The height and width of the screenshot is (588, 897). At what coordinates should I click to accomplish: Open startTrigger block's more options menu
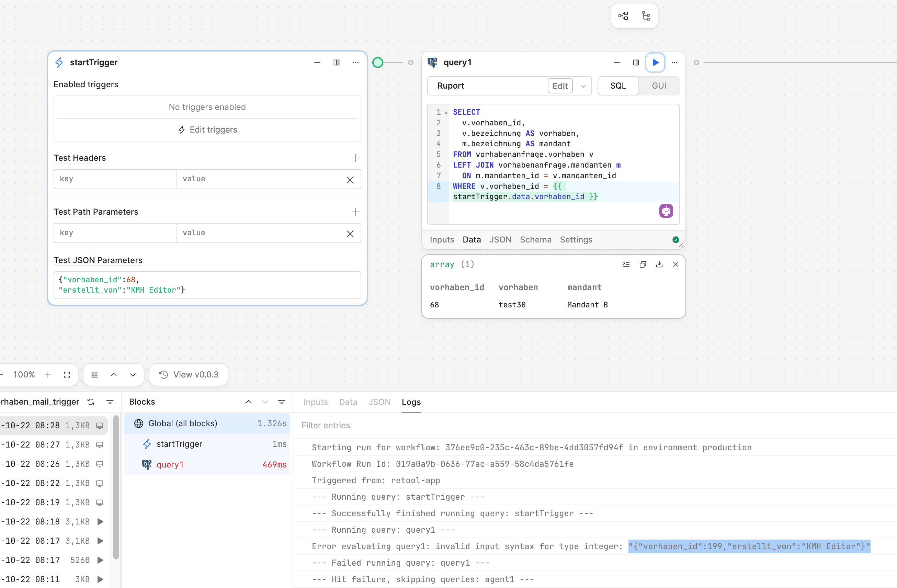355,63
